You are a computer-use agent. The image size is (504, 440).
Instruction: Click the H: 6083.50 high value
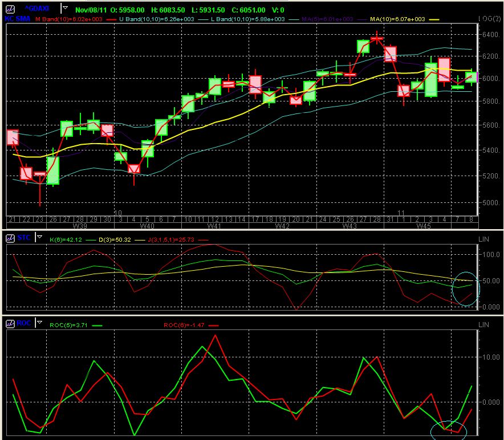tap(168, 10)
